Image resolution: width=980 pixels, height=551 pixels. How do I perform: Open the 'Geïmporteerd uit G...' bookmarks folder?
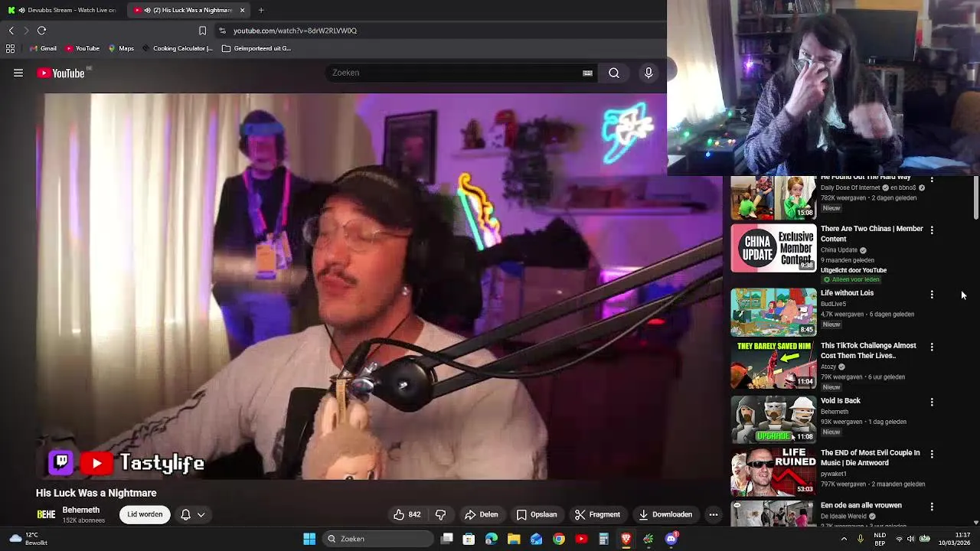256,48
